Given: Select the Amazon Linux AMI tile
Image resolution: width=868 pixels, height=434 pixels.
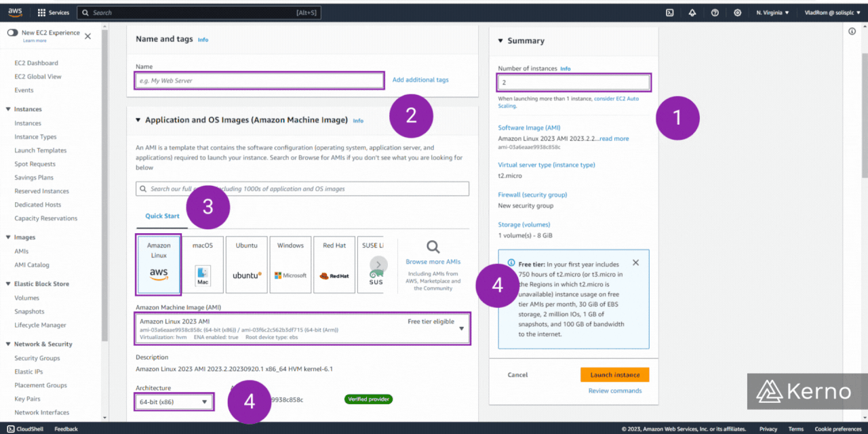Looking at the screenshot, I should (x=159, y=264).
